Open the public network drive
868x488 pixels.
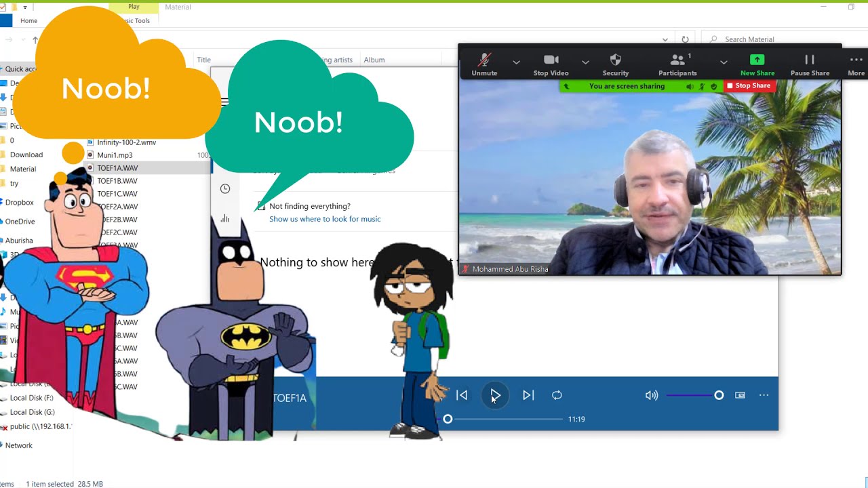40,427
